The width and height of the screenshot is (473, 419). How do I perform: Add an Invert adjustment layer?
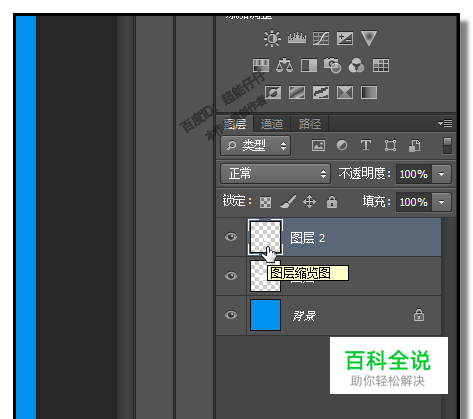tap(273, 92)
